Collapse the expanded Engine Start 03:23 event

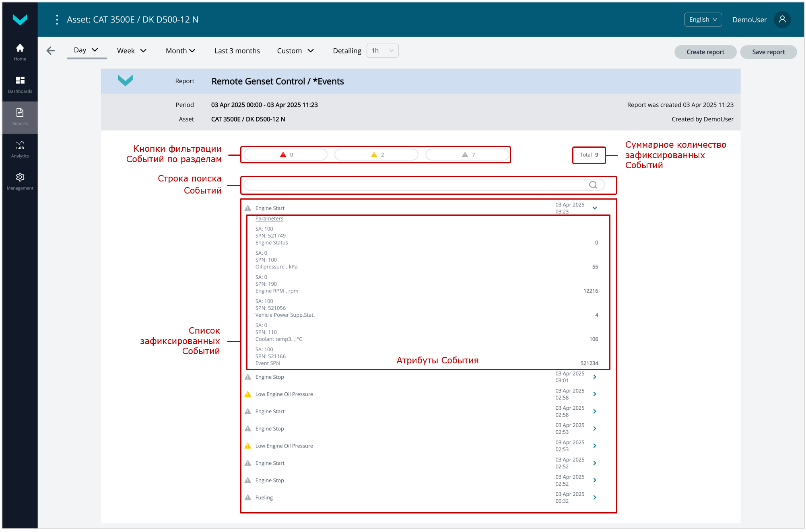(594, 208)
